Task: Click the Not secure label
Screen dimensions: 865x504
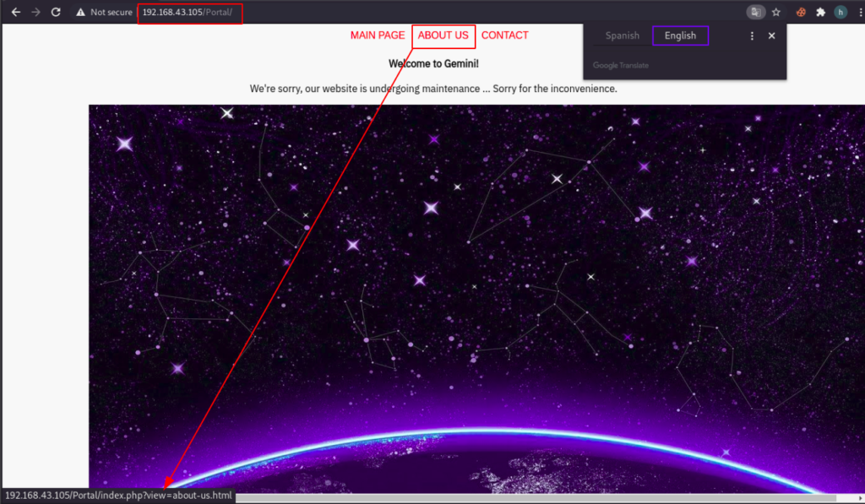Action: pyautogui.click(x=111, y=12)
